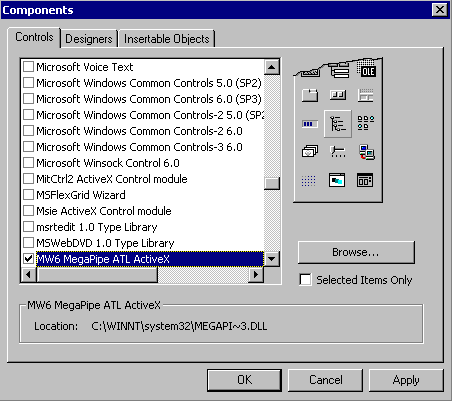Check Microsoft Winsock Control 6.0
This screenshot has height=401, width=452.
(29, 163)
